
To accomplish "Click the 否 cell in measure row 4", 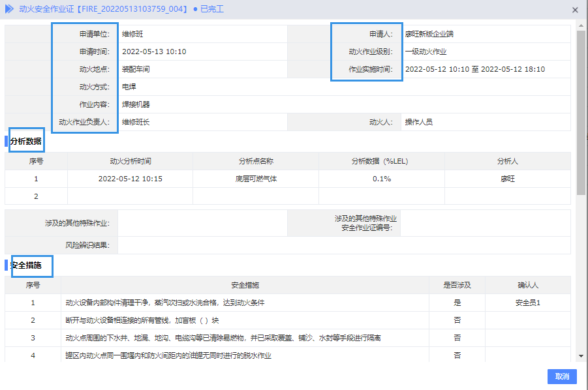I will pos(457,355).
